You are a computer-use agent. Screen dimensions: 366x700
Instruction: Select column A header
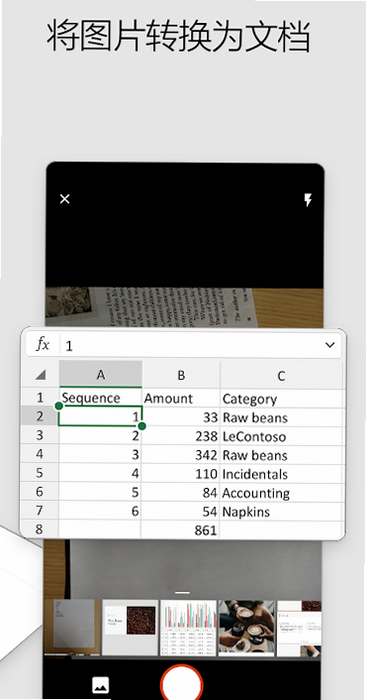(x=100, y=375)
